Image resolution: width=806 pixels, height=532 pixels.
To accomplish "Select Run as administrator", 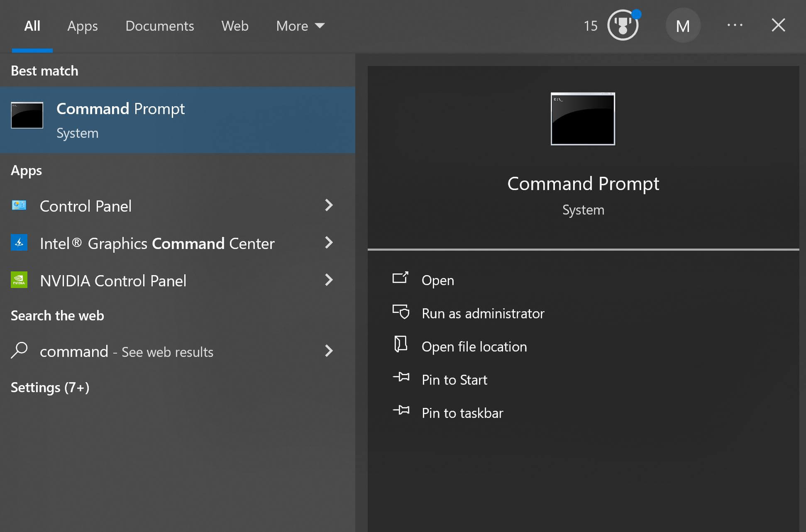I will tap(482, 313).
